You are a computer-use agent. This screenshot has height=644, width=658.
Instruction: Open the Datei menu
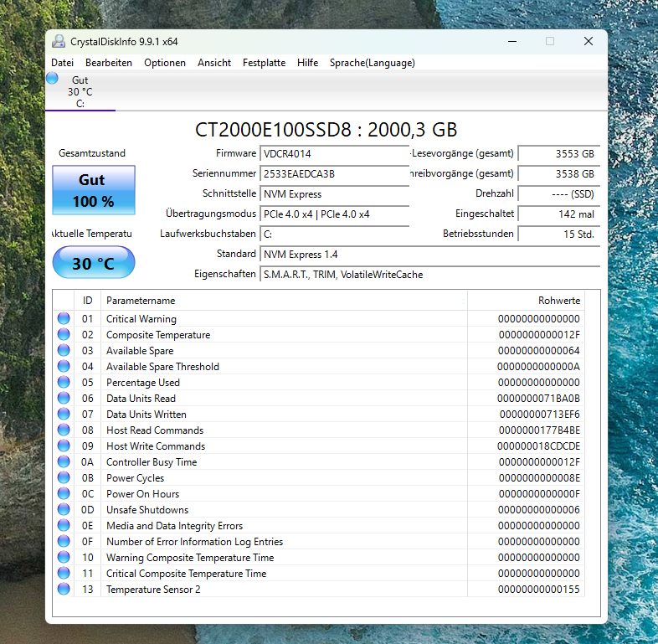click(x=63, y=63)
